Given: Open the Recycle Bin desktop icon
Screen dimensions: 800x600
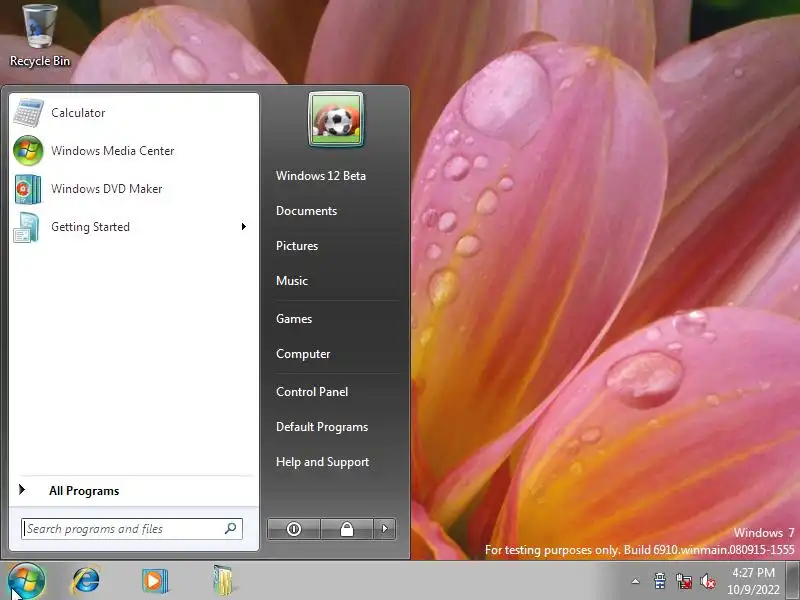Looking at the screenshot, I should point(40,35).
